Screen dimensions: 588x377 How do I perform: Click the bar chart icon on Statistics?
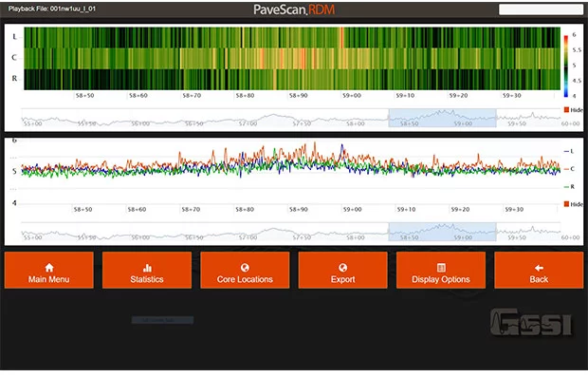pos(147,268)
